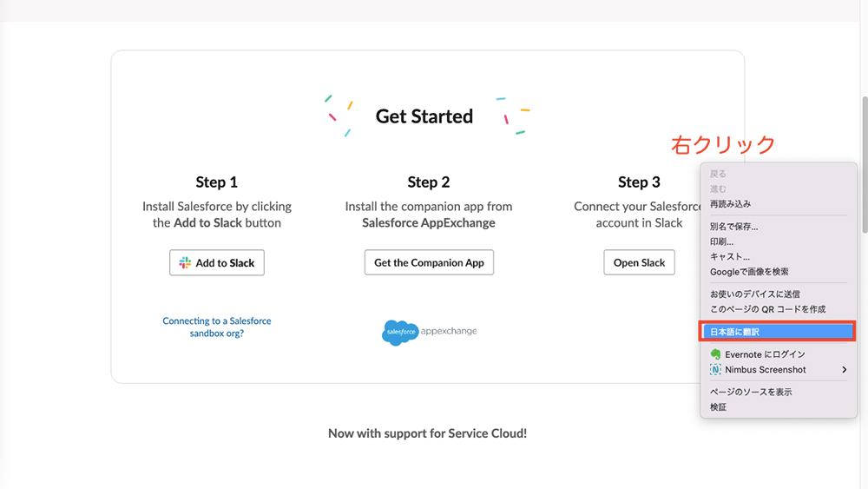Open the Get the Companion App button
The width and height of the screenshot is (868, 489).
click(x=429, y=262)
